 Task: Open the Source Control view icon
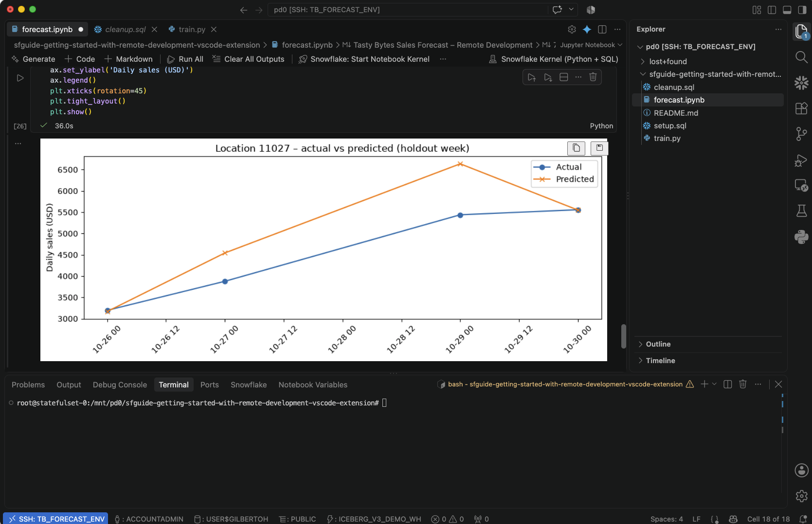coord(801,134)
